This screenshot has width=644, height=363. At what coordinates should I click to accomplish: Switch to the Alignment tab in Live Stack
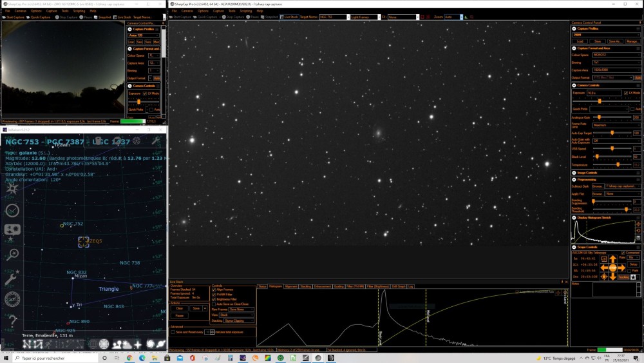pyautogui.click(x=291, y=286)
